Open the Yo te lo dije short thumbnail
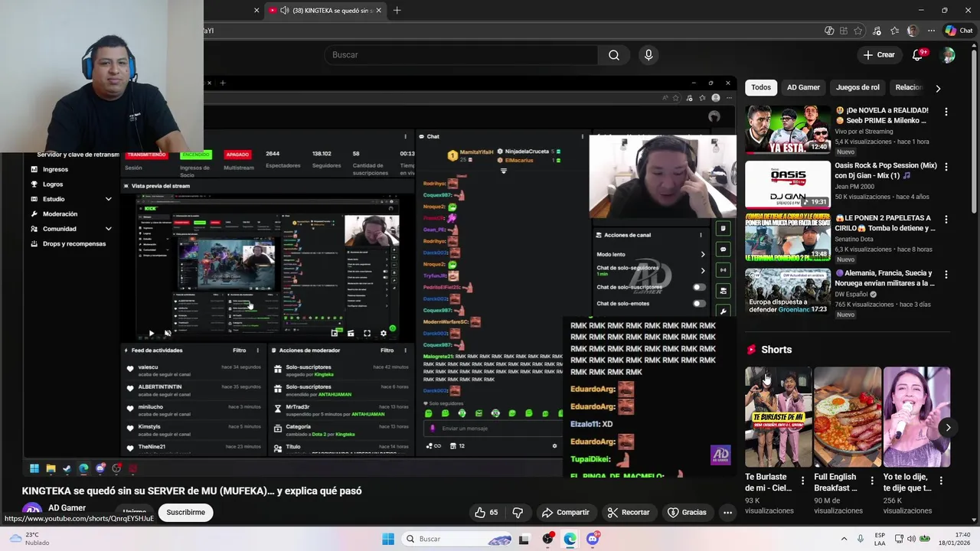The width and height of the screenshot is (980, 551). 916,417
